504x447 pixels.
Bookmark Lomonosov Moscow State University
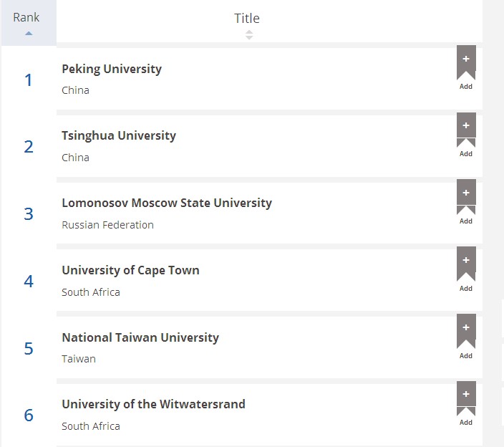click(x=466, y=197)
